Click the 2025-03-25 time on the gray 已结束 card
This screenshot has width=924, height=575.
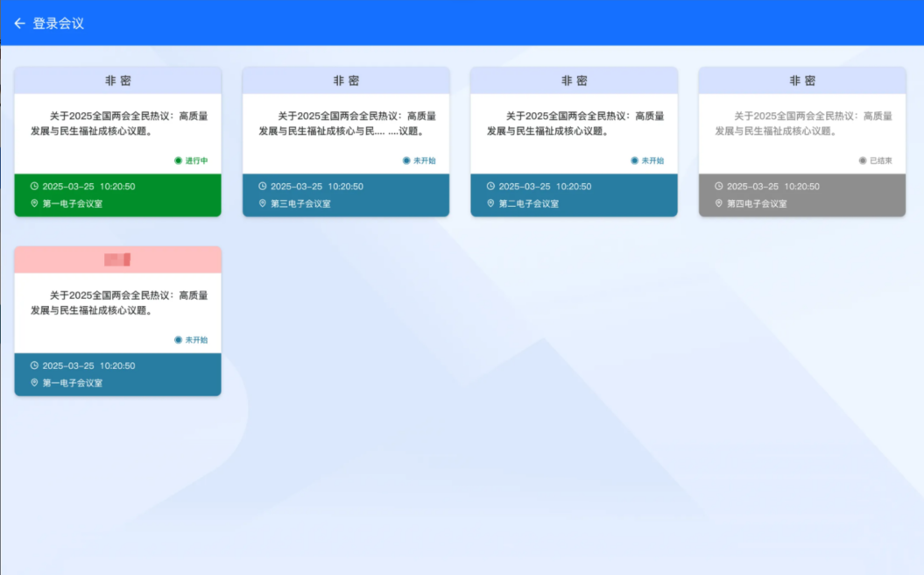click(772, 187)
